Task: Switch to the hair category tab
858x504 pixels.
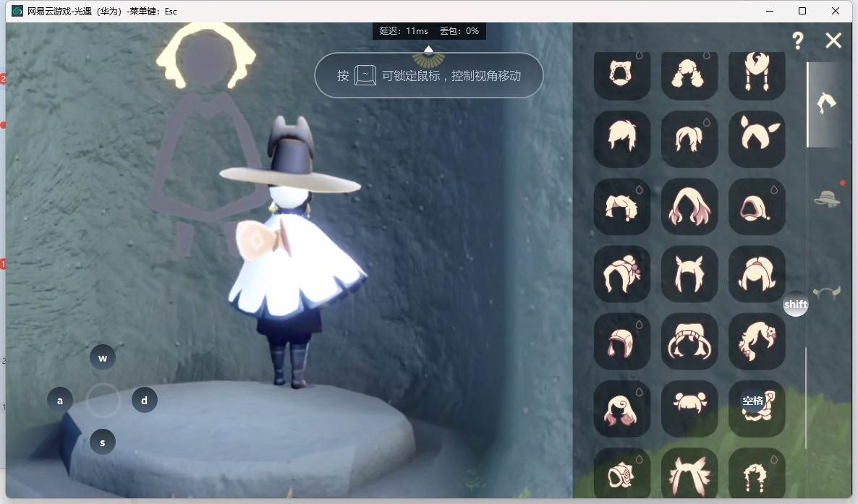Action: coord(826,103)
